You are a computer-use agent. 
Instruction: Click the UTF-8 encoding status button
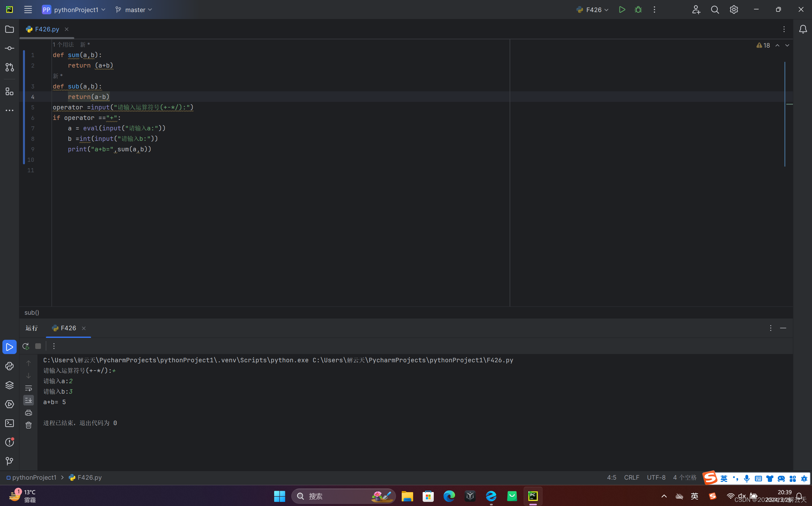[x=656, y=477]
